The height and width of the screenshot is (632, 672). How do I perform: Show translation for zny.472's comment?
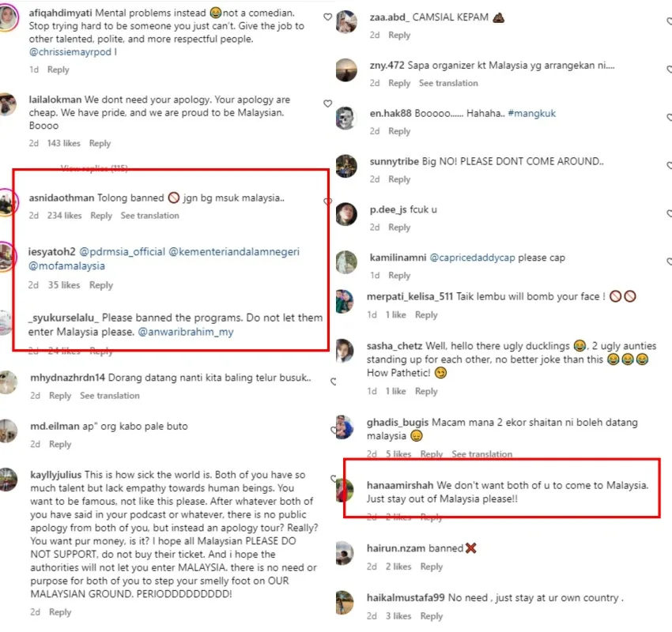pyautogui.click(x=448, y=83)
